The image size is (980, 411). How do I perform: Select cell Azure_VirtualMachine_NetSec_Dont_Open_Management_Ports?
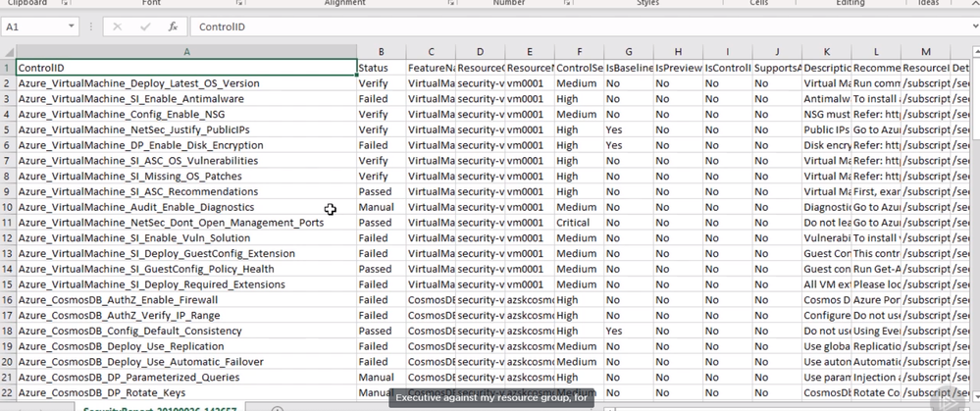[x=186, y=223]
